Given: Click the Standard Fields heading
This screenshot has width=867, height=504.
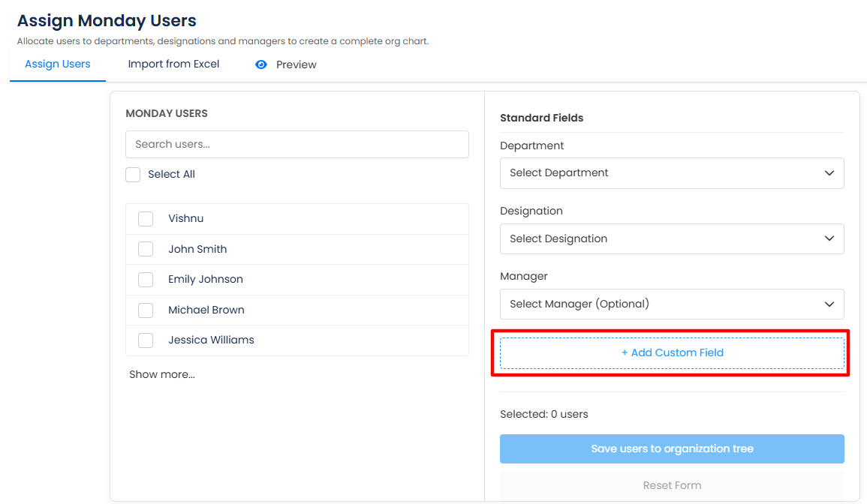Looking at the screenshot, I should (541, 118).
